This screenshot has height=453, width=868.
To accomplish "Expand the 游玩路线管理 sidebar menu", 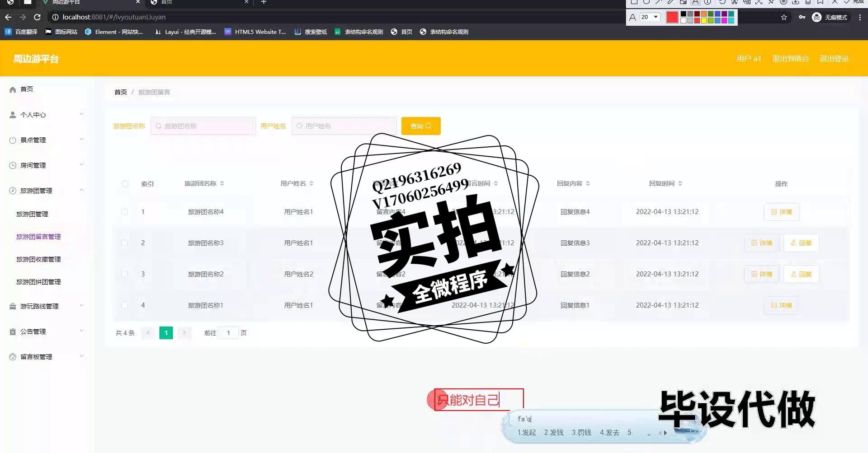I will 82,305.
